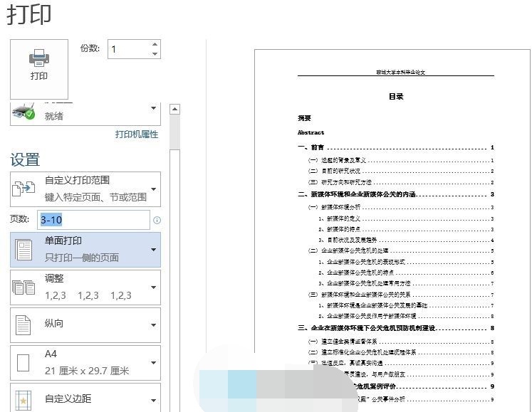The width and height of the screenshot is (532, 412).
Task: Click the settings panel vertical scrollbar
Action: pos(174,249)
